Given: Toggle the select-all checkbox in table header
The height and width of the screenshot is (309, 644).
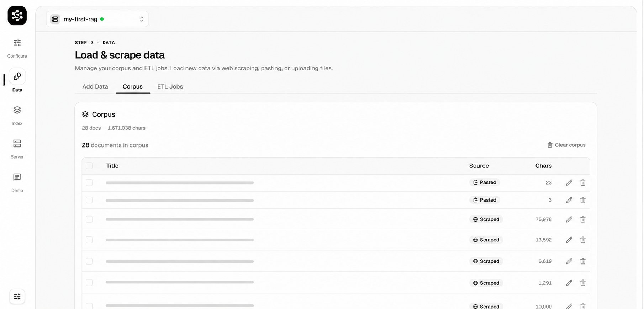Looking at the screenshot, I should 89,166.
